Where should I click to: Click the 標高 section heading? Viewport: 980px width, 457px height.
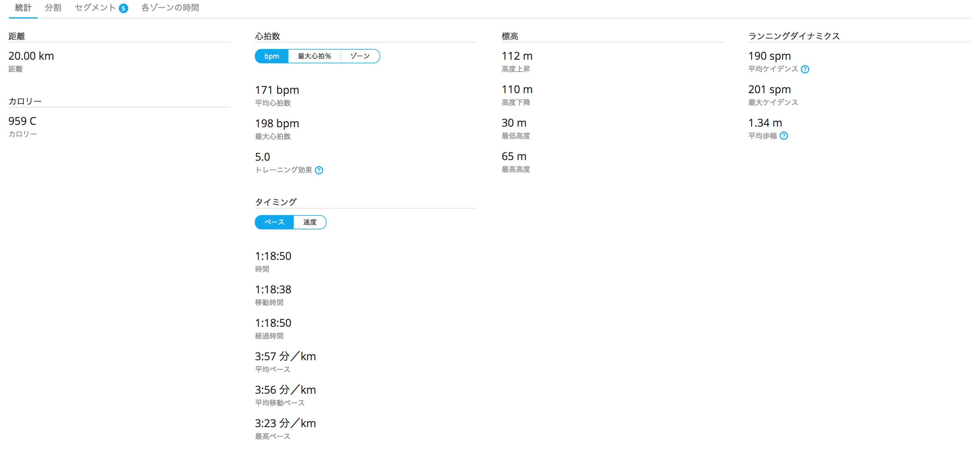tap(510, 36)
